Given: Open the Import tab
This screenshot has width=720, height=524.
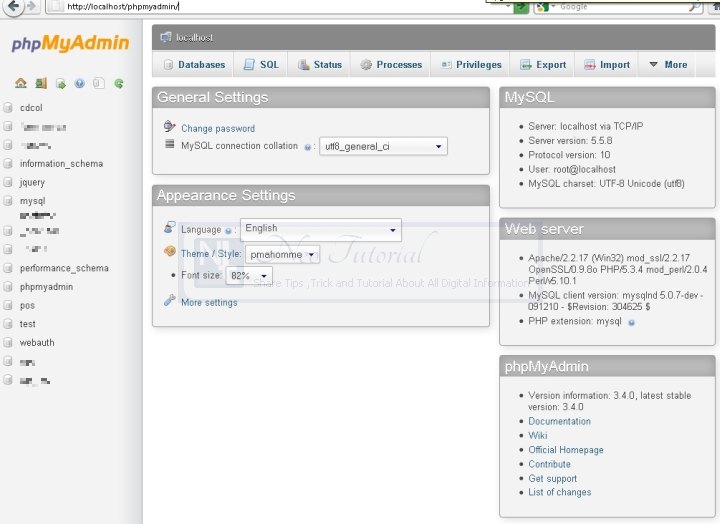Looking at the screenshot, I should (x=607, y=65).
